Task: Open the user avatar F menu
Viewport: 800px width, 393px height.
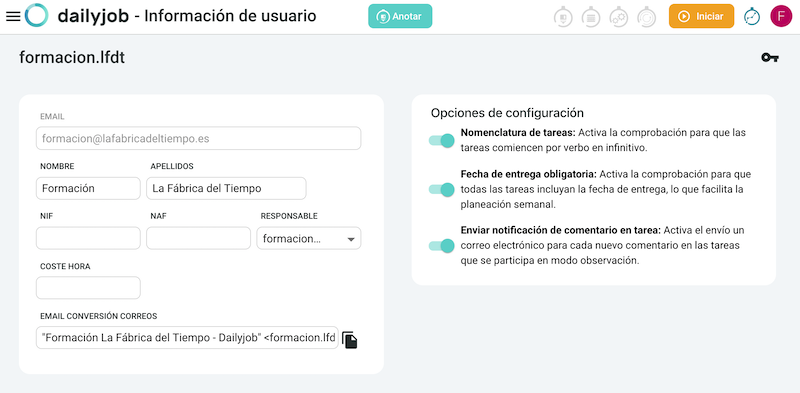Action: [x=781, y=16]
